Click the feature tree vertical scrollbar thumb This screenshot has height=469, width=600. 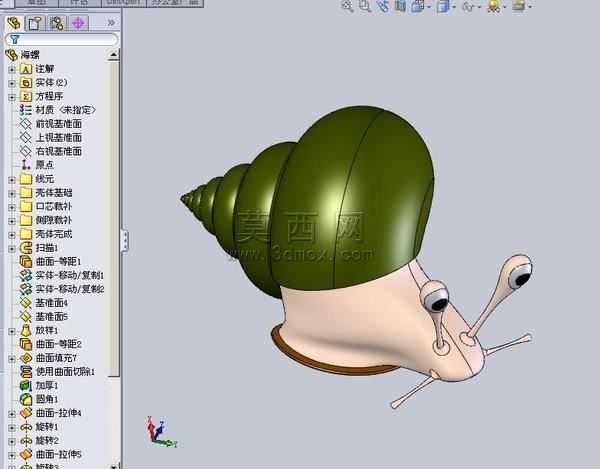[113, 219]
